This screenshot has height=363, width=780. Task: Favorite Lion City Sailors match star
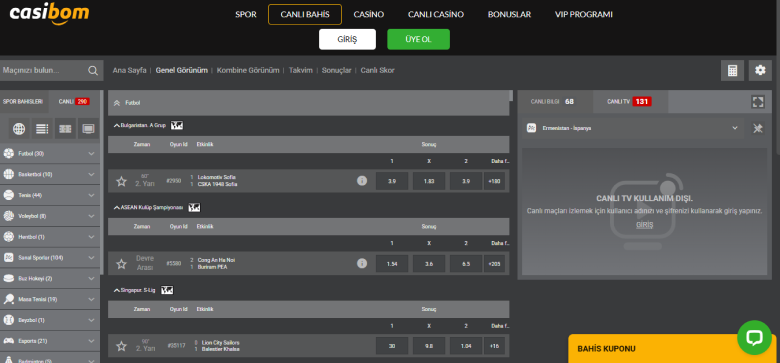(121, 346)
